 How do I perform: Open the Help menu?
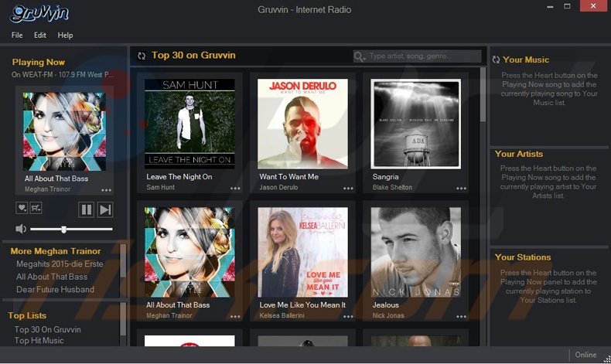[65, 35]
